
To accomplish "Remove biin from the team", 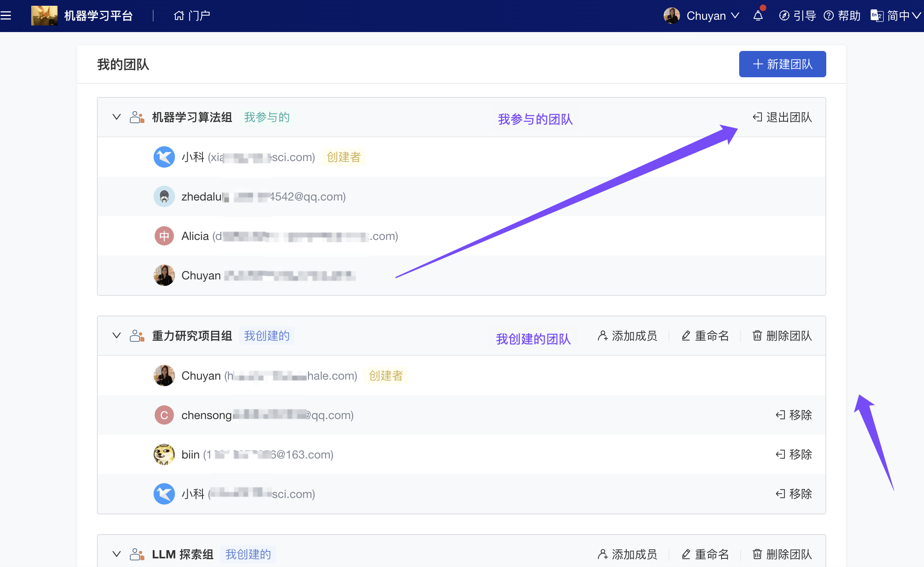I will click(793, 454).
